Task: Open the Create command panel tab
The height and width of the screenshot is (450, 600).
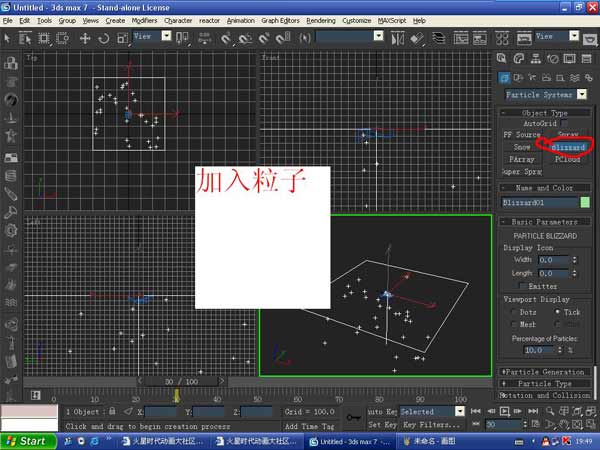Action: (502, 59)
